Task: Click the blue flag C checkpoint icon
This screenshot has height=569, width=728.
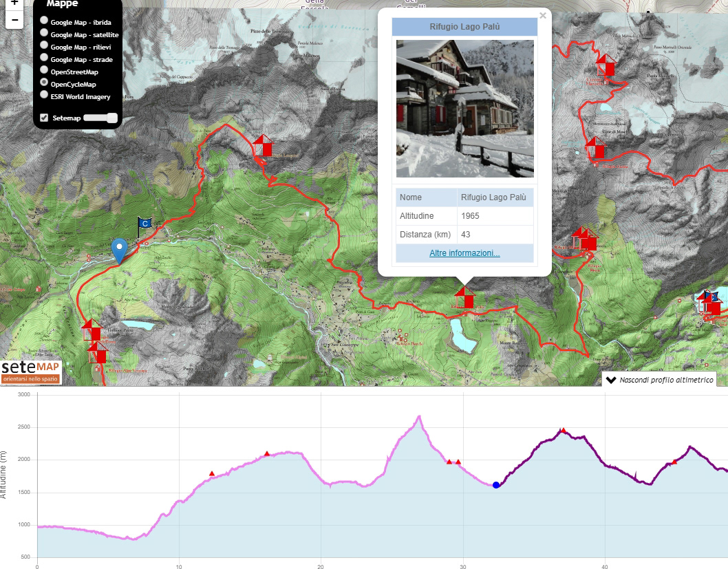Action: tap(144, 224)
